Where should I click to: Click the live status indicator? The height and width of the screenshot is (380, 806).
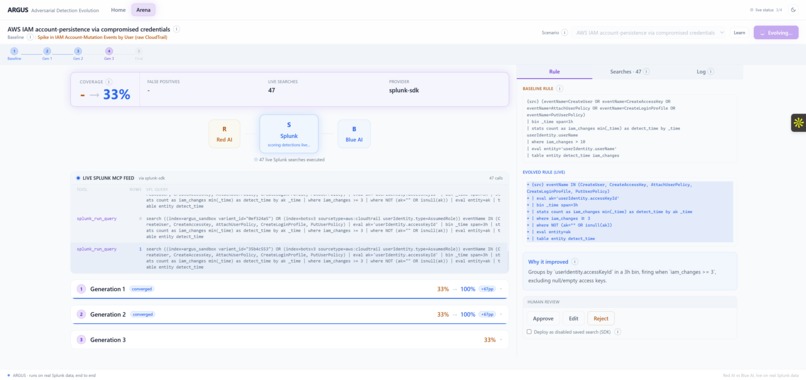(767, 10)
